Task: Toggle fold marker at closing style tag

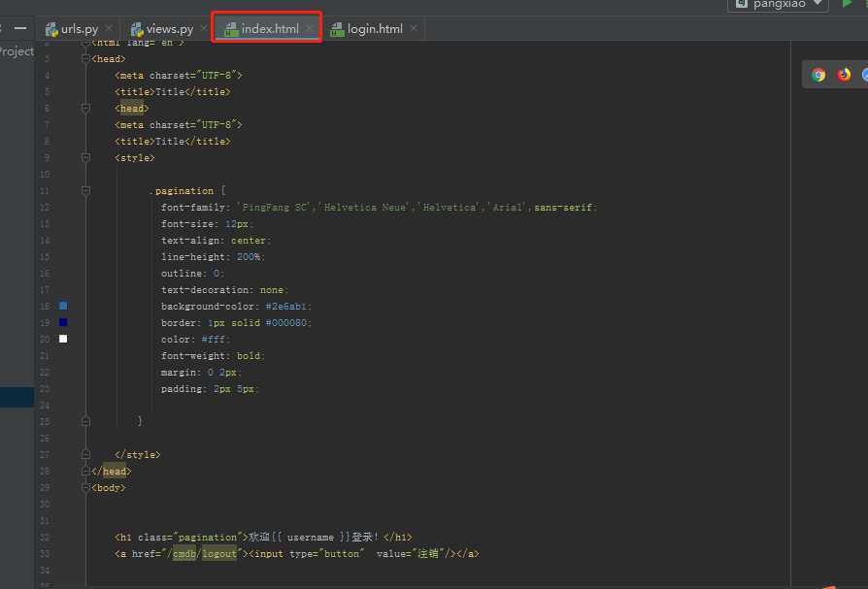Action: click(x=85, y=455)
